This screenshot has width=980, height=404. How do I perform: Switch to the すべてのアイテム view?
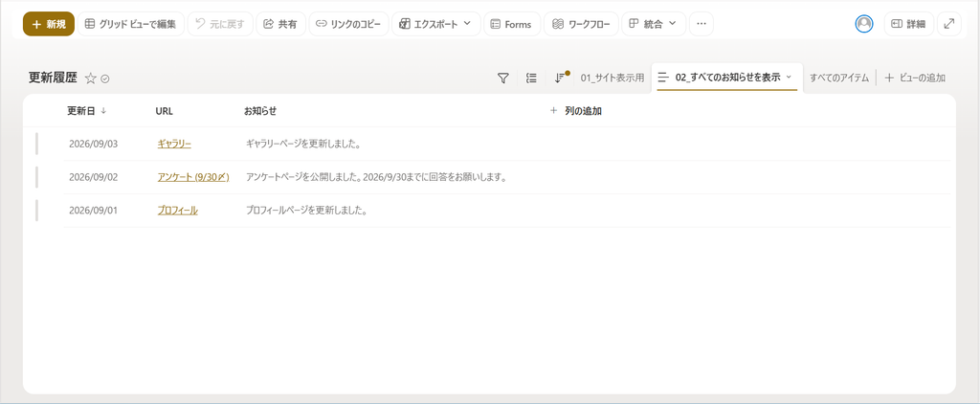tap(839, 79)
